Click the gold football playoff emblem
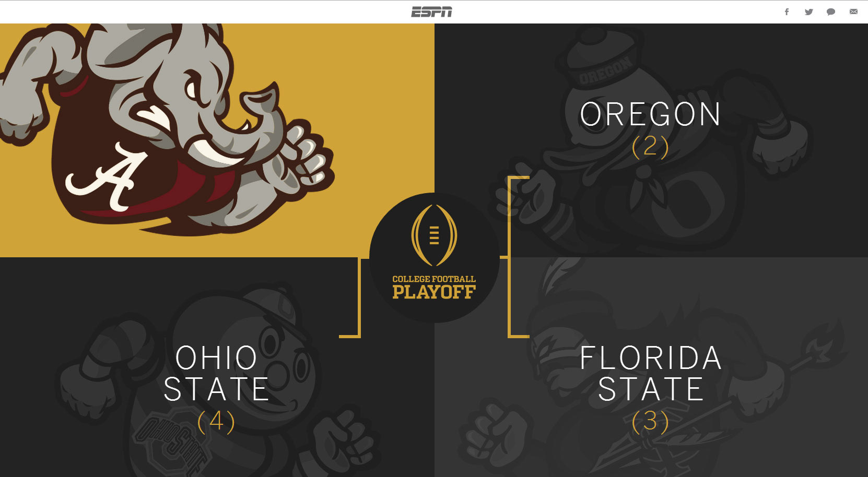This screenshot has height=477, width=868. [434, 235]
